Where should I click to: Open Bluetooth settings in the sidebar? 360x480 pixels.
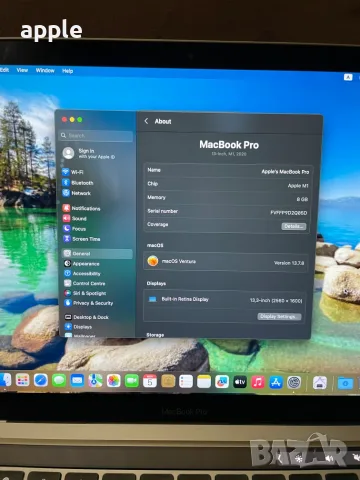click(78, 183)
